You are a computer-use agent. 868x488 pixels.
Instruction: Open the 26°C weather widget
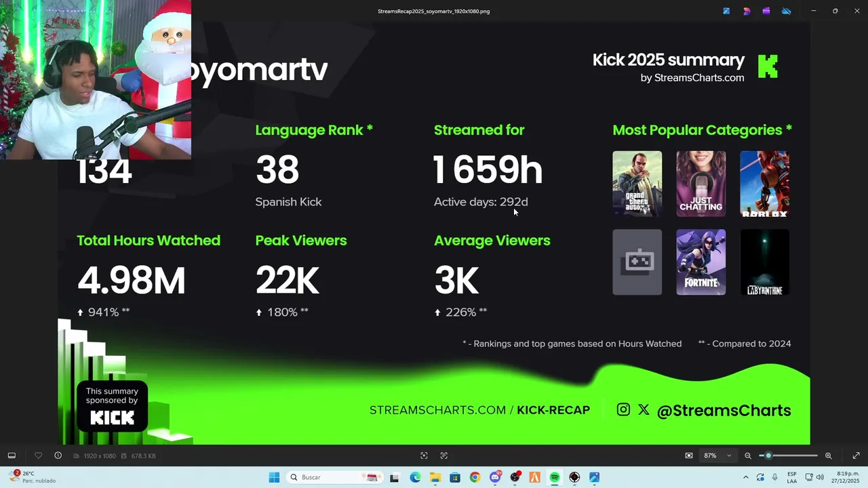[x=33, y=477]
